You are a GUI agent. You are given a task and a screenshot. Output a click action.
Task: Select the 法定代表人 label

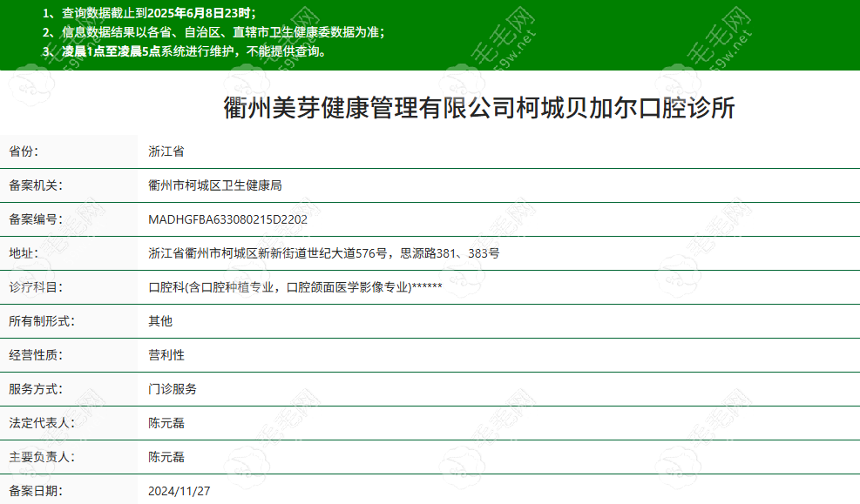tap(42, 423)
